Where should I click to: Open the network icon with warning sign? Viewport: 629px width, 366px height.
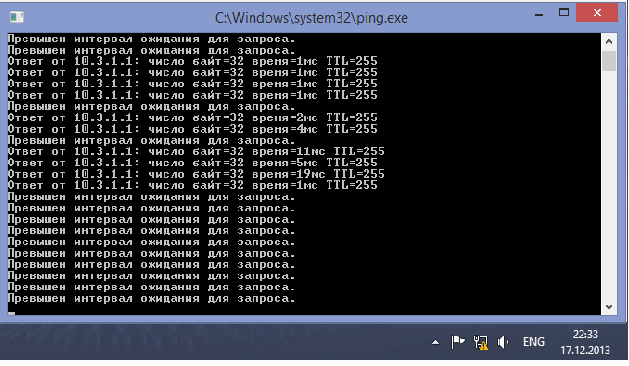[x=481, y=342]
